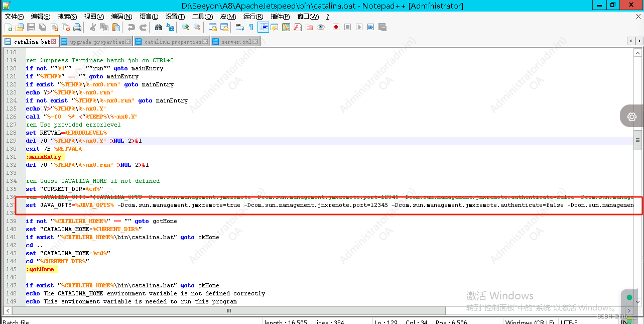Viewport: 644px width, 324px height.
Task: Toggle file monitoring eye icon
Action: pos(321,27)
